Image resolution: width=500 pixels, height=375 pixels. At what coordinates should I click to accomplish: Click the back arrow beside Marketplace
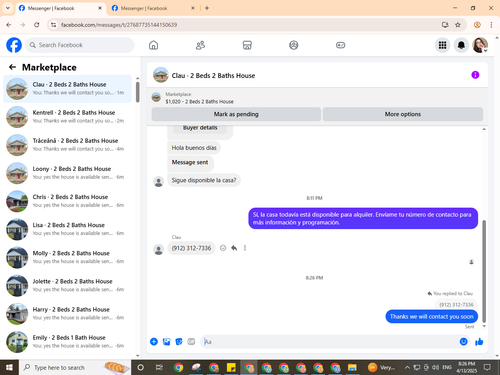12,67
